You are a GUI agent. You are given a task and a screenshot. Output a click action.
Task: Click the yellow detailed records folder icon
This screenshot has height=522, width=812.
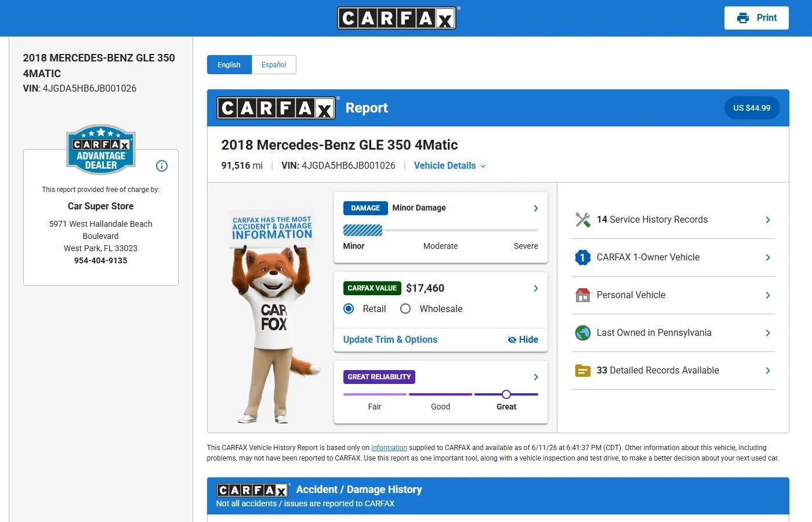[582, 371]
